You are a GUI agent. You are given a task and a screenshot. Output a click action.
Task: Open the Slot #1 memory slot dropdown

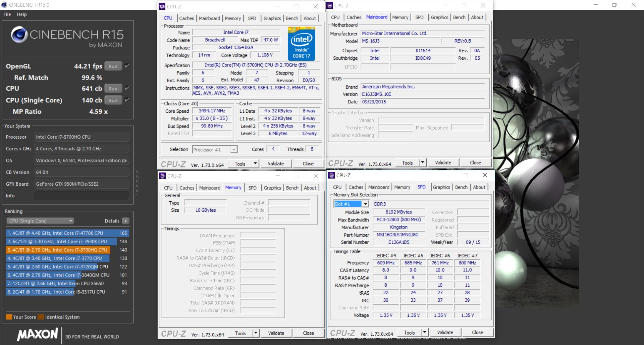coord(365,204)
